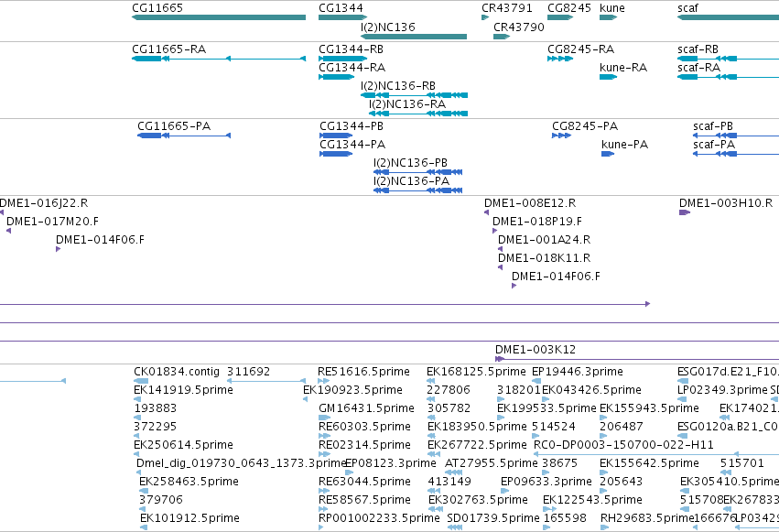Click the CG1344 gene label
This screenshot has width=779, height=532.
pyautogui.click(x=341, y=8)
